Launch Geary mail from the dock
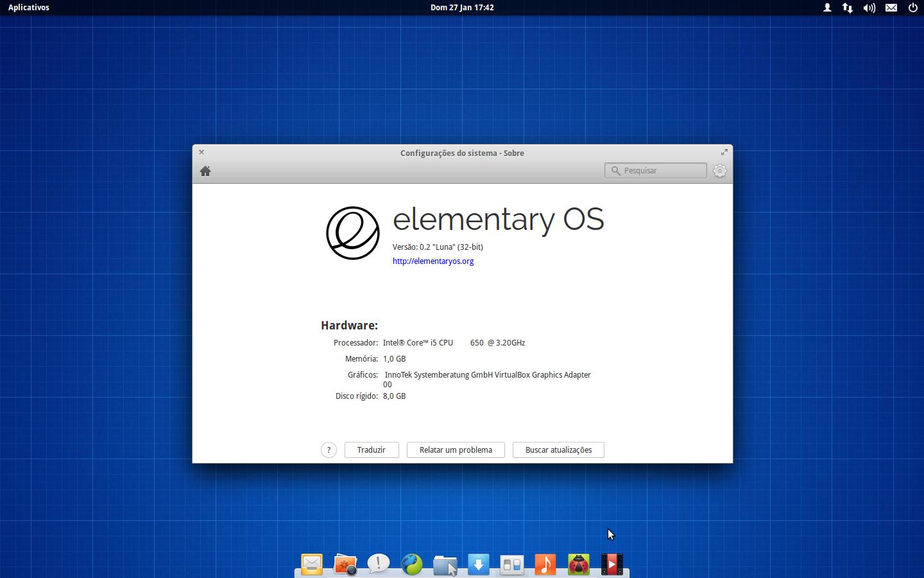This screenshot has width=924, height=578. pos(311,564)
